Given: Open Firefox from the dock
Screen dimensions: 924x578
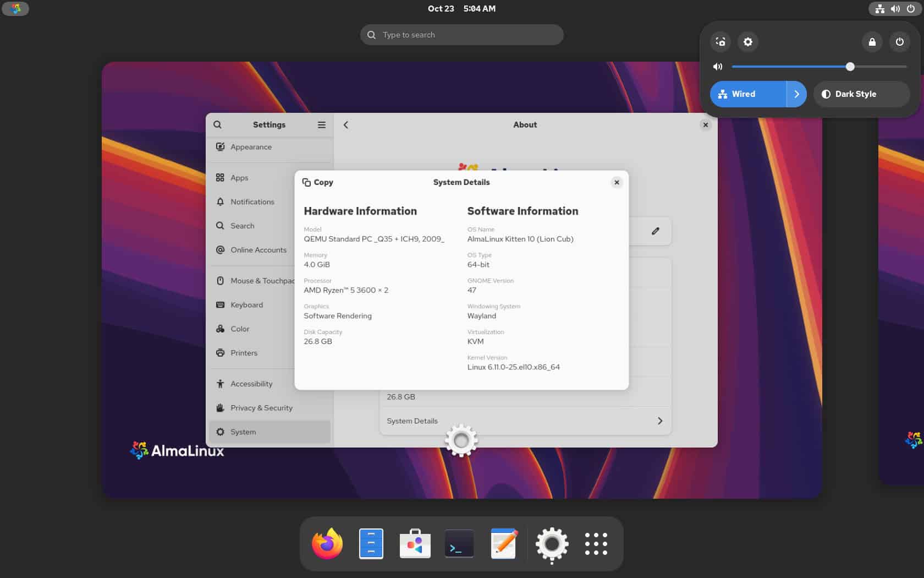Looking at the screenshot, I should (x=327, y=544).
